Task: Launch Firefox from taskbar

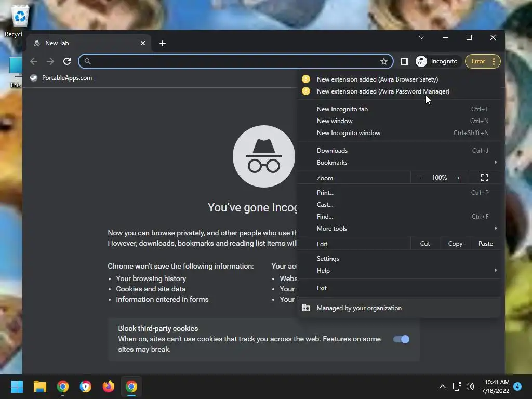Action: coord(108,387)
